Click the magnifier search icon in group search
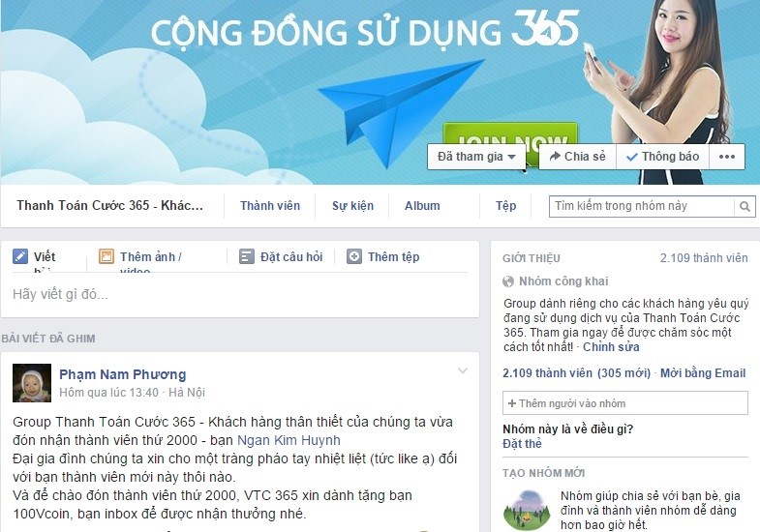760x532 pixels. [x=745, y=207]
